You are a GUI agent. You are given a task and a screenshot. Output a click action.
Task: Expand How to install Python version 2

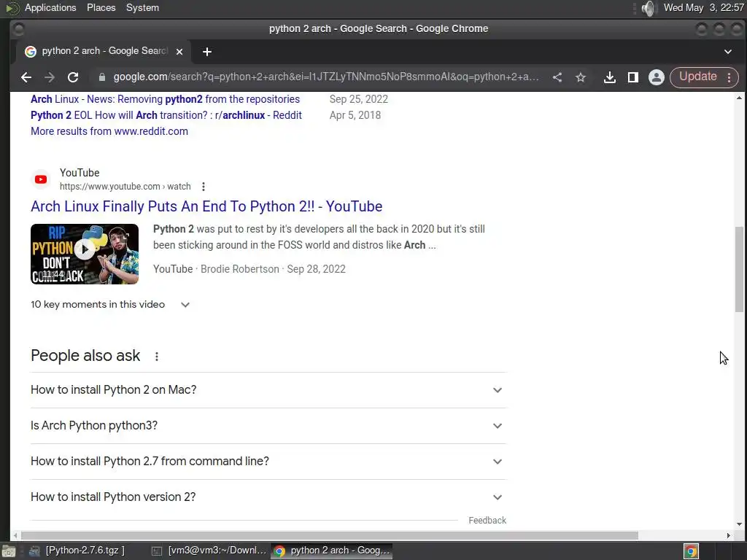[x=268, y=497]
